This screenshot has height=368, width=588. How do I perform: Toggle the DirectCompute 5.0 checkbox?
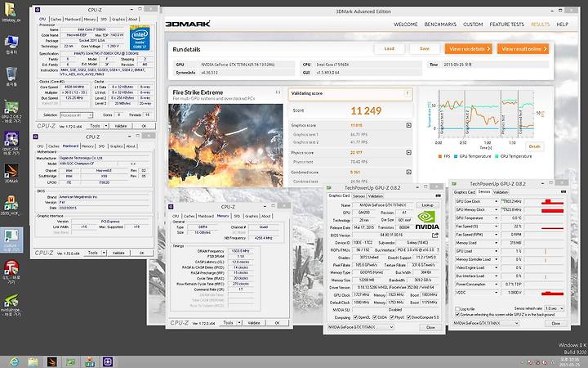coord(409,317)
